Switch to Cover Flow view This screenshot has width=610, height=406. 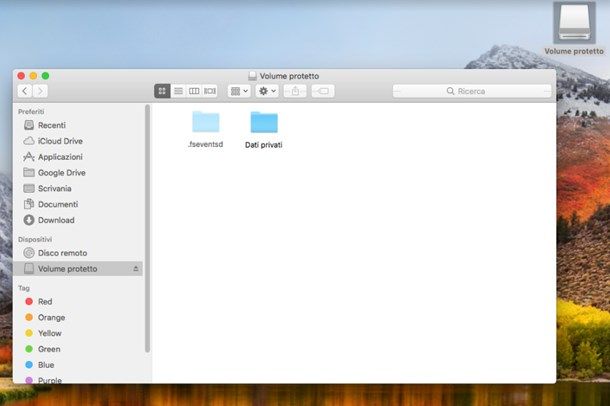pyautogui.click(x=210, y=91)
